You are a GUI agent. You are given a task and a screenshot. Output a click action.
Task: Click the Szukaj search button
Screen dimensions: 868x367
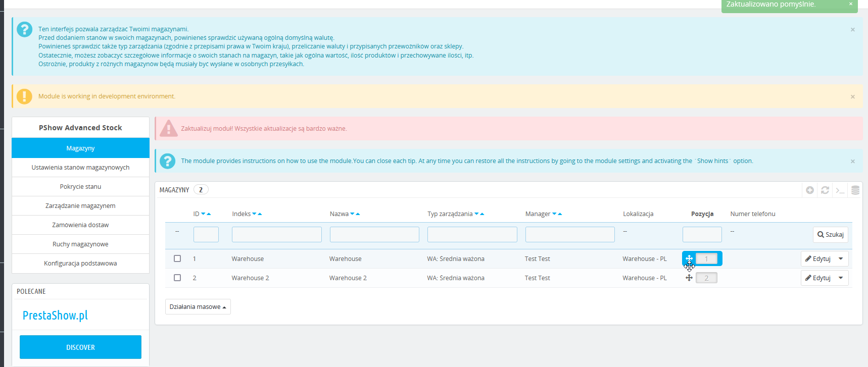pyautogui.click(x=830, y=235)
